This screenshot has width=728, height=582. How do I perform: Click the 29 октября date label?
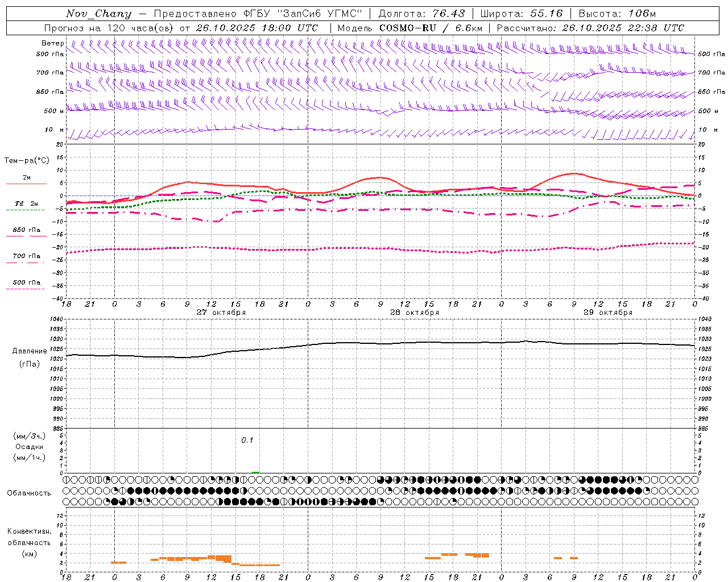pos(608,313)
